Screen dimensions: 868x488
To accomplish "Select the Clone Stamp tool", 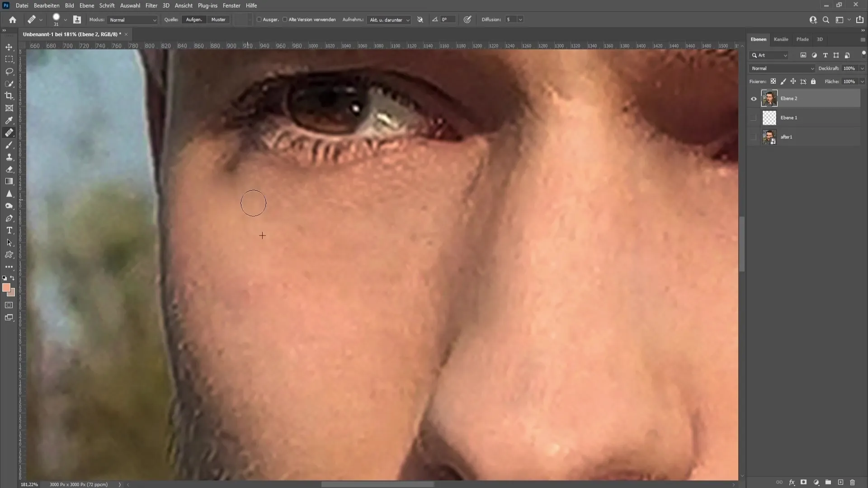I will tap(9, 157).
